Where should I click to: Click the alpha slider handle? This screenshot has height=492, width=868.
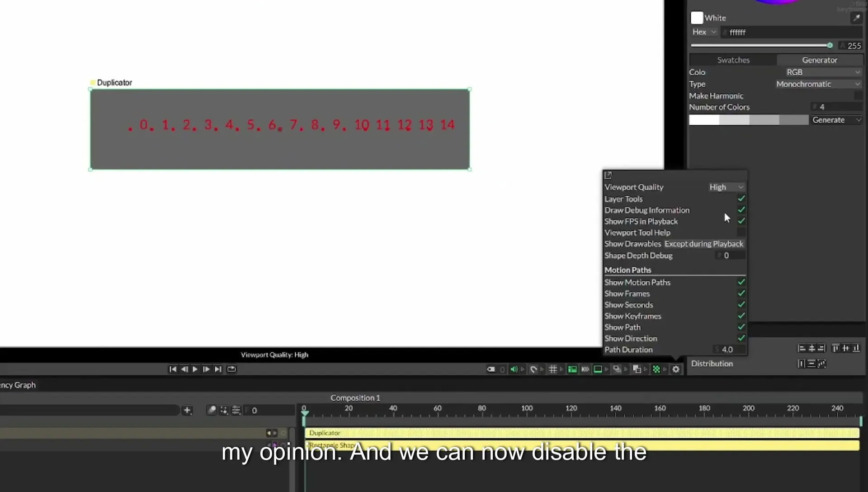[x=830, y=45]
